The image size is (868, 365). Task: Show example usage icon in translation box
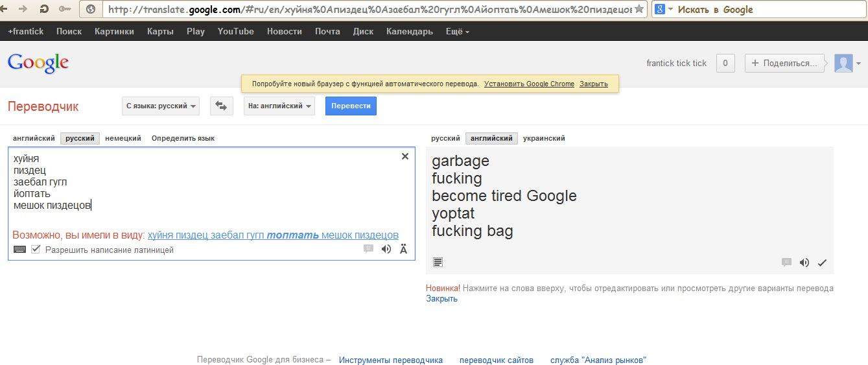pos(787,263)
